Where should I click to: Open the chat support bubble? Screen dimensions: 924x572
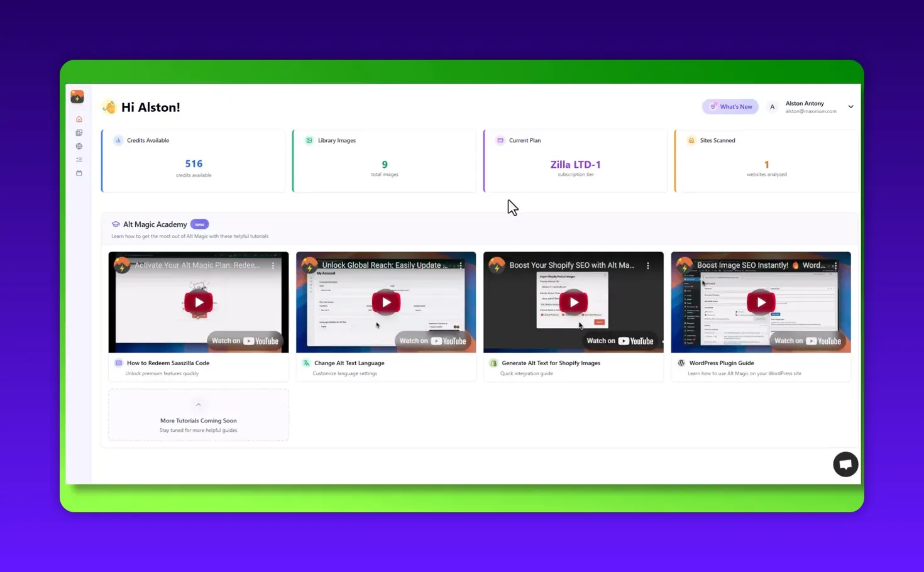tap(845, 464)
